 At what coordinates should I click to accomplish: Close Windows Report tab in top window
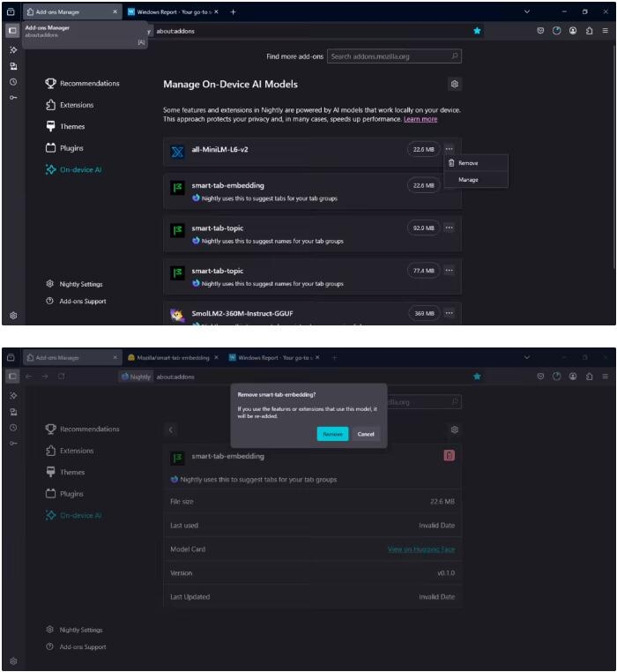216,12
